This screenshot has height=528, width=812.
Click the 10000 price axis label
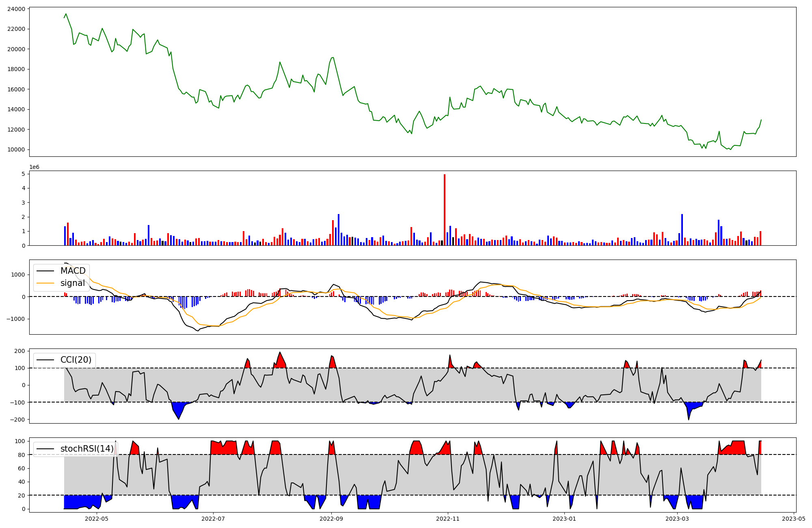coord(16,150)
